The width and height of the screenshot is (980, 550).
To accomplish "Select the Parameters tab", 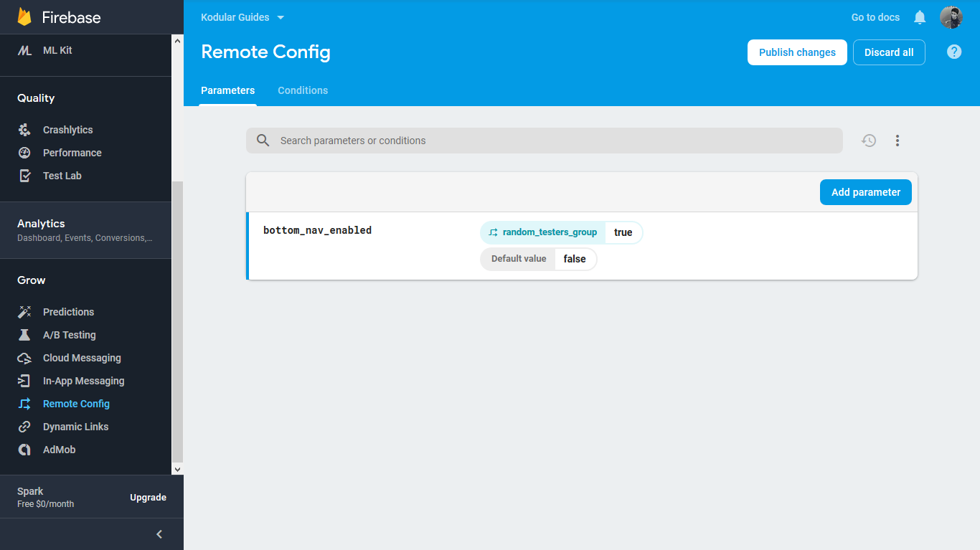I will 227,90.
